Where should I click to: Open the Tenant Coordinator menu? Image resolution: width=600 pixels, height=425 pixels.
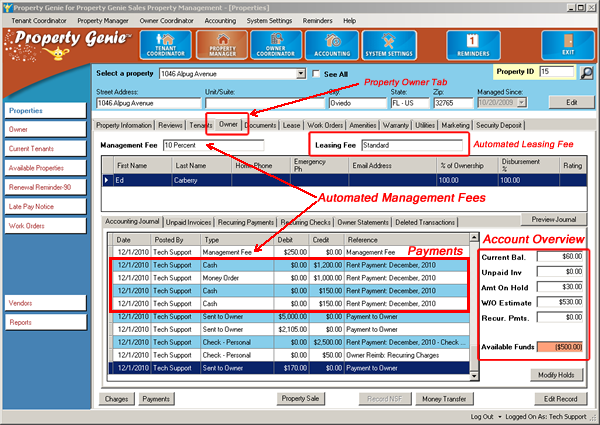[x=39, y=21]
